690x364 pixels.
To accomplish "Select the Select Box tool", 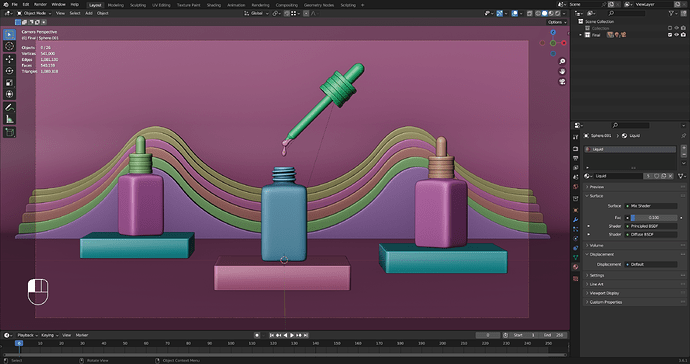I will (9, 34).
